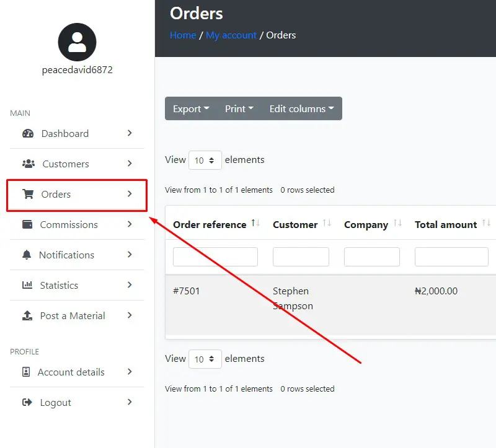The width and height of the screenshot is (496, 448).
Task: Click the Customers group icon
Action: click(29, 164)
